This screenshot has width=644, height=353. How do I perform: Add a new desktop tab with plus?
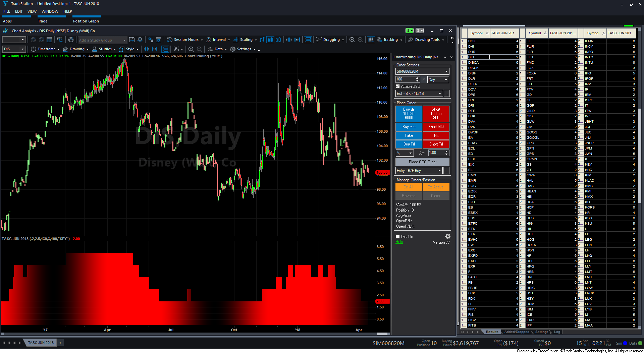[x=60, y=343]
